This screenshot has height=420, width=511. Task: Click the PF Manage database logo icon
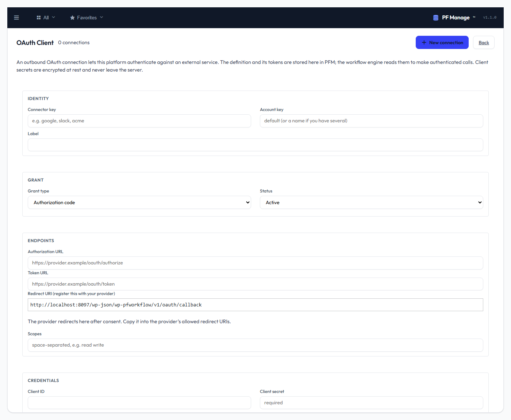pos(436,18)
